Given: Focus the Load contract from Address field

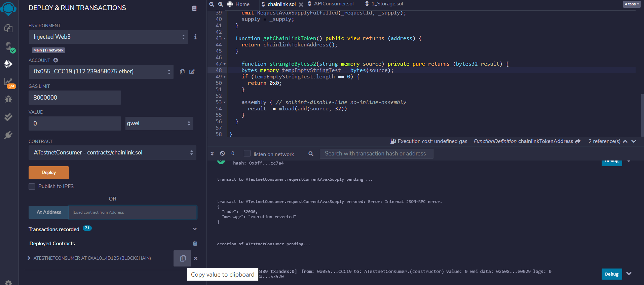Looking at the screenshot, I should pyautogui.click(x=133, y=212).
